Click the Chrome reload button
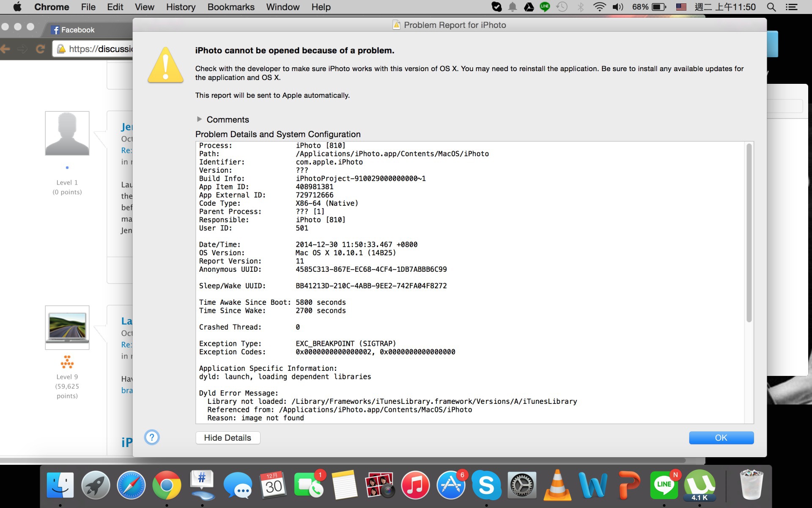The height and width of the screenshot is (508, 812). click(x=40, y=49)
